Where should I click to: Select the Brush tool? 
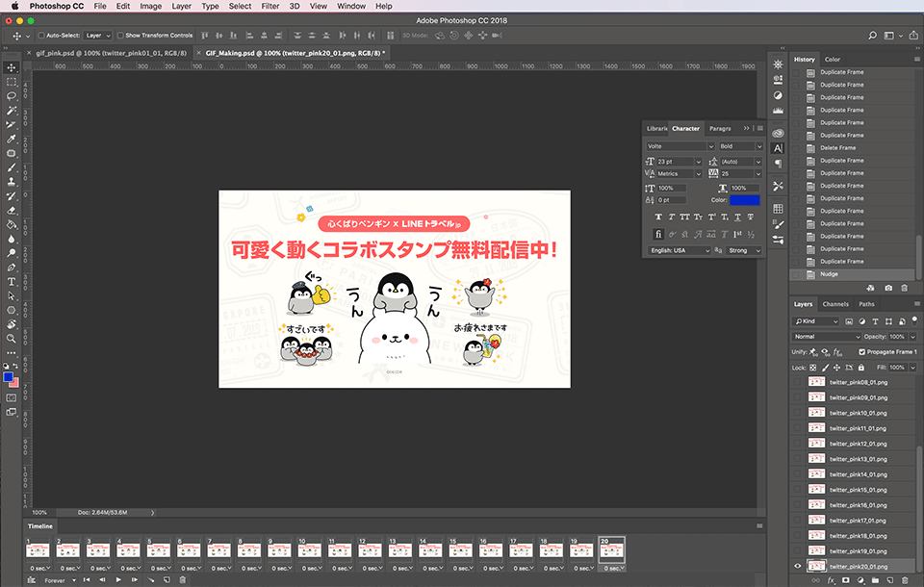tap(12, 167)
